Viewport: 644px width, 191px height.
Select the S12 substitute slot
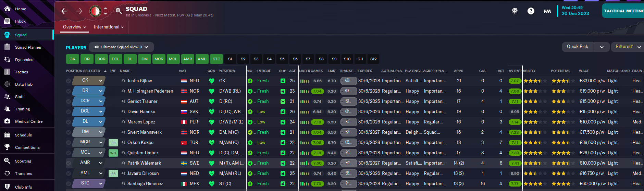[373, 59]
